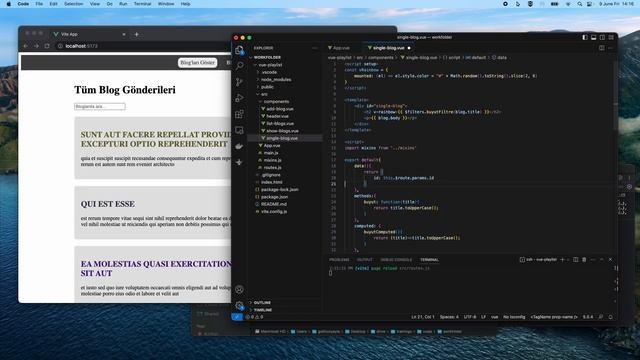Select the PROBLEMS panel tab

pyautogui.click(x=339, y=260)
